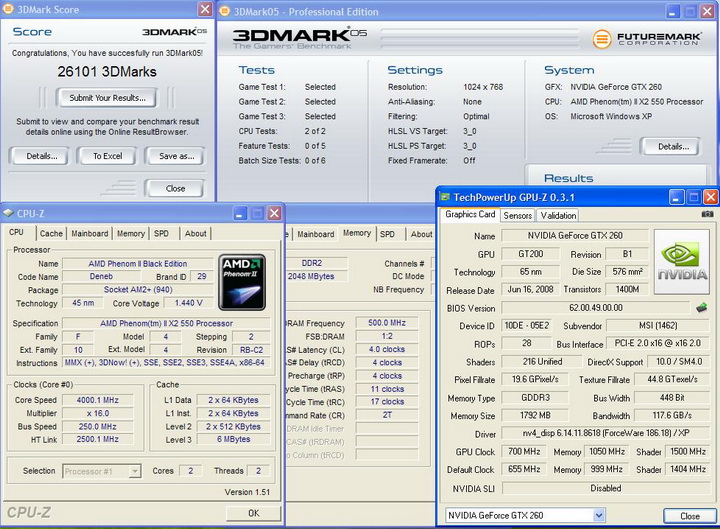This screenshot has width=720, height=529.
Task: Click the NVIDIA logo in GPU-Z
Action: click(682, 262)
